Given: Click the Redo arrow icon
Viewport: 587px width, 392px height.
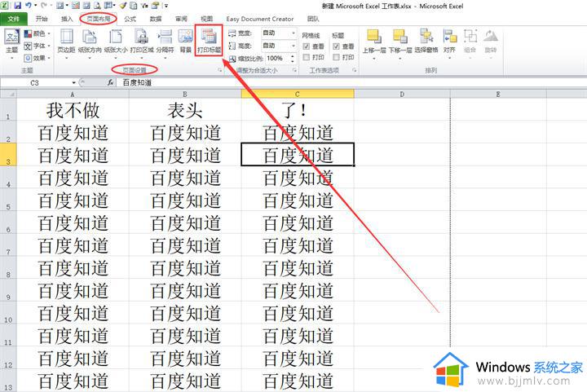Looking at the screenshot, I should (43, 6).
